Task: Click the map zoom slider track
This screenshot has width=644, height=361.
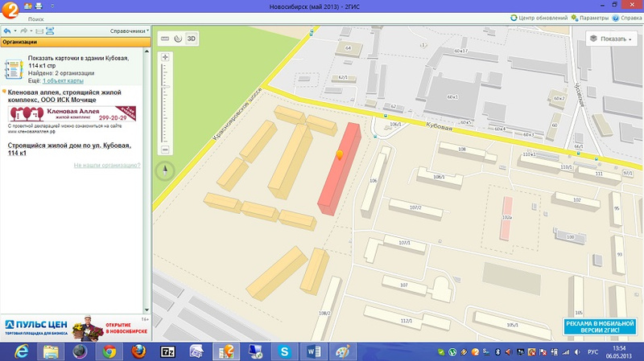Action: click(165, 105)
